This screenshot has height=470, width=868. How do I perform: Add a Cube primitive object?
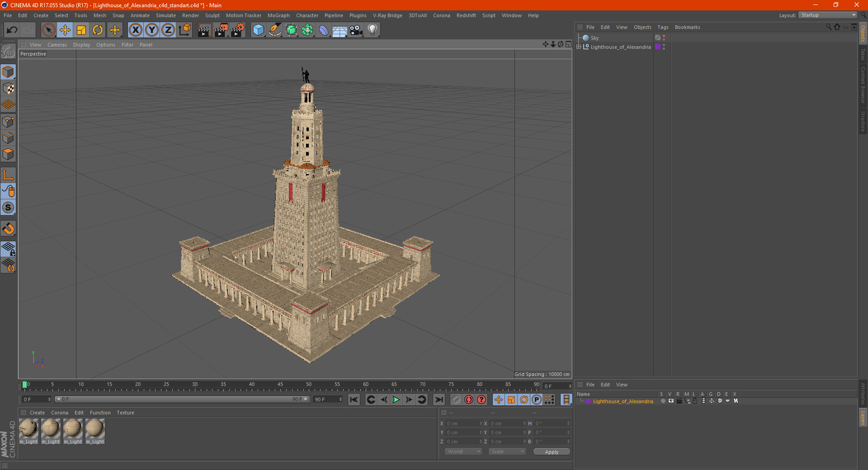pos(258,30)
